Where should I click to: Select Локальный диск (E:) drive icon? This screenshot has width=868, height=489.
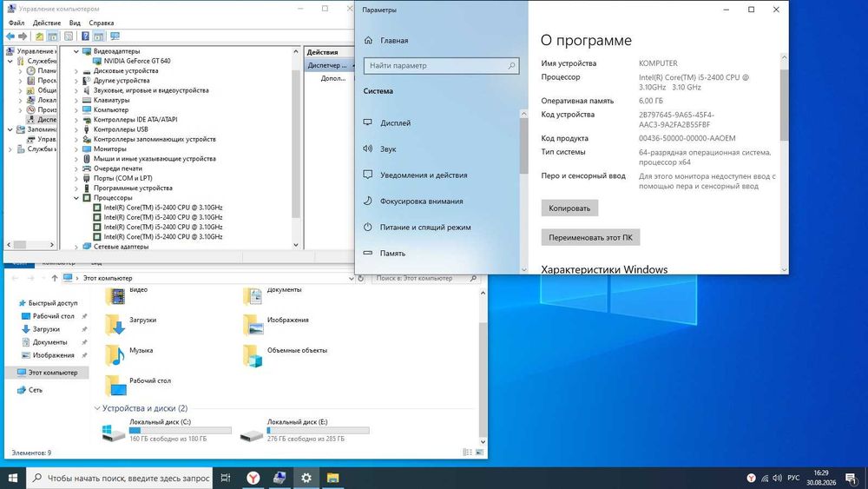(252, 435)
